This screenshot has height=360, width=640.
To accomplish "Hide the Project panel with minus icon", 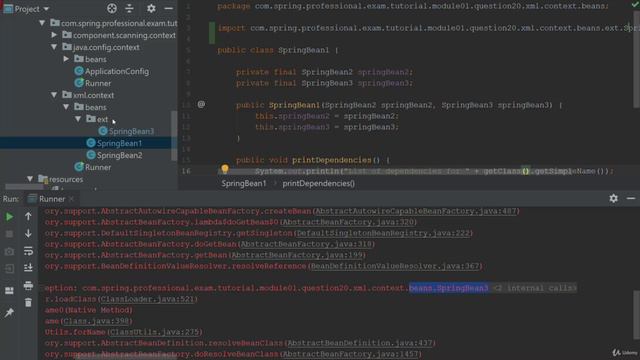I will pyautogui.click(x=168, y=8).
